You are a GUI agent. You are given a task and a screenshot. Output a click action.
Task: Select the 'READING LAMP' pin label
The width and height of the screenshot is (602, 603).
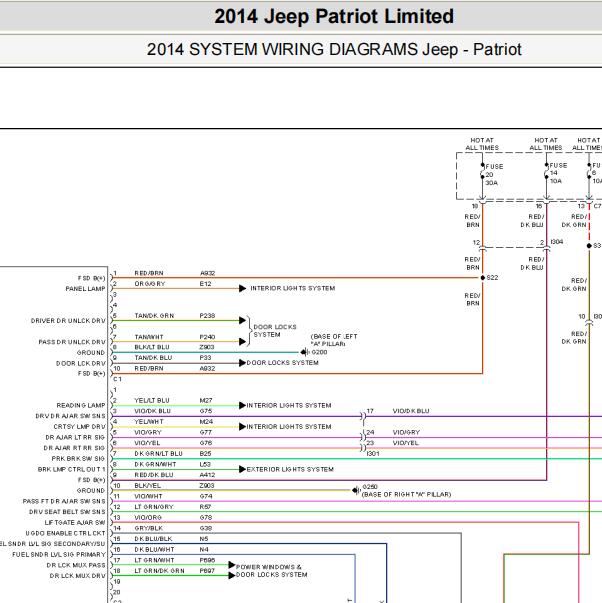tap(81, 405)
